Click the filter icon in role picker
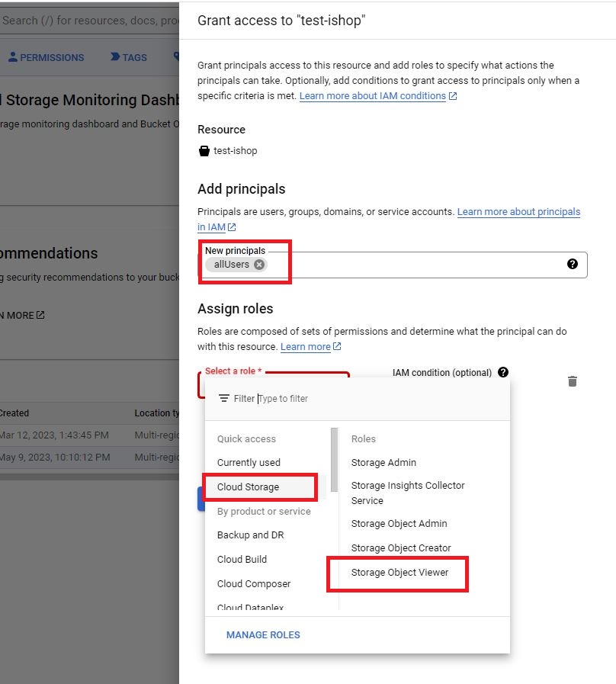The height and width of the screenshot is (684, 616). coord(224,398)
